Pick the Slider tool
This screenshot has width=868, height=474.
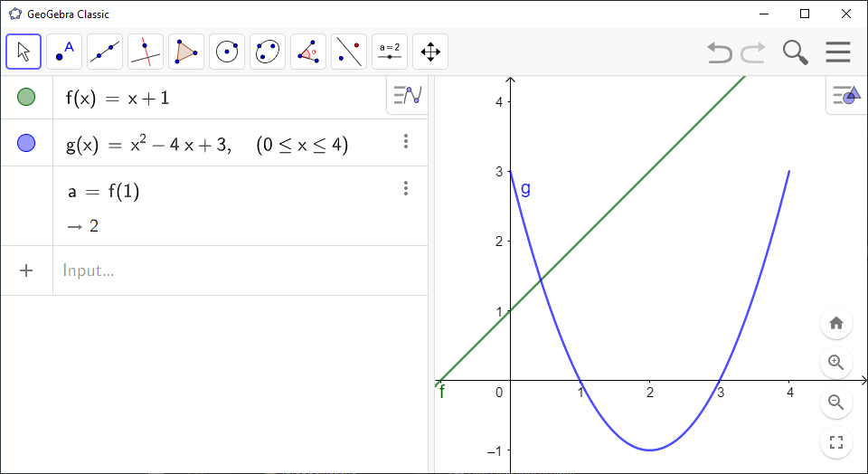[390, 52]
